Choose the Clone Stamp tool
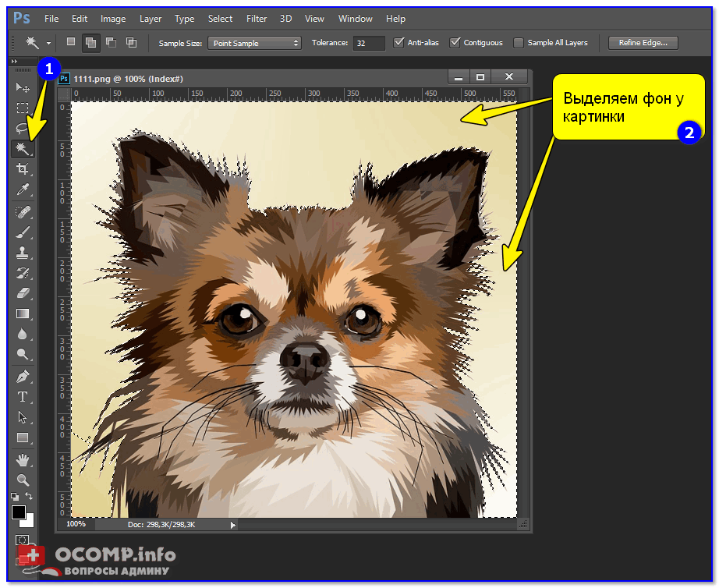The width and height of the screenshot is (719, 588). 23,253
